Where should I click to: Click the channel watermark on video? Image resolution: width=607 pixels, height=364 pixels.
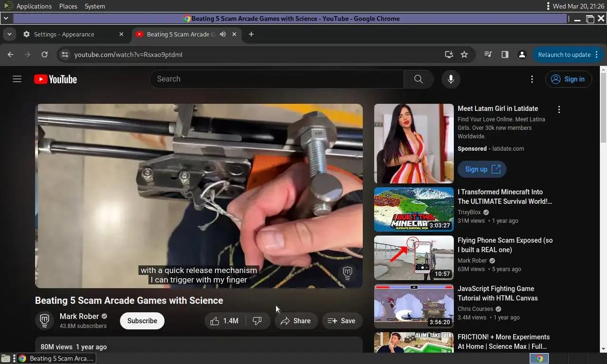(x=348, y=272)
